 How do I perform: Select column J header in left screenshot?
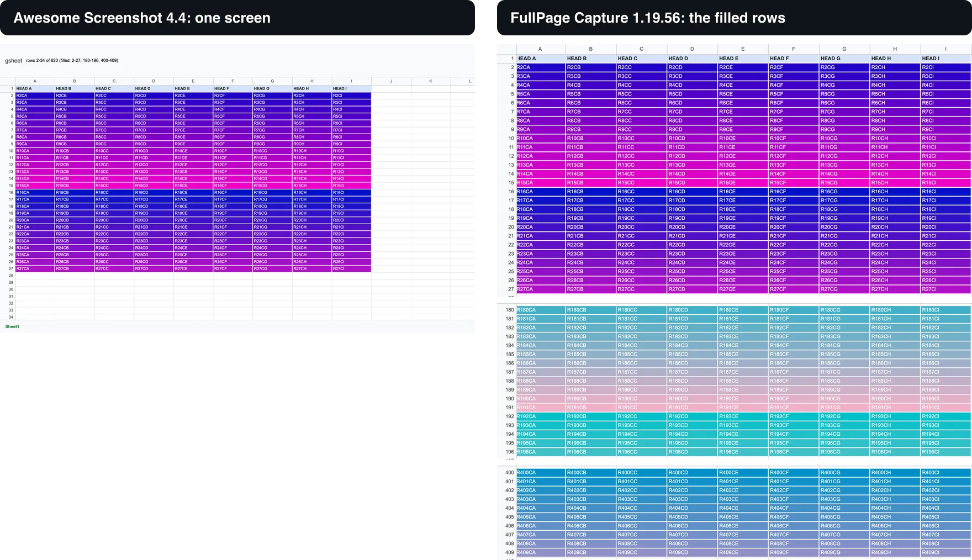391,81
